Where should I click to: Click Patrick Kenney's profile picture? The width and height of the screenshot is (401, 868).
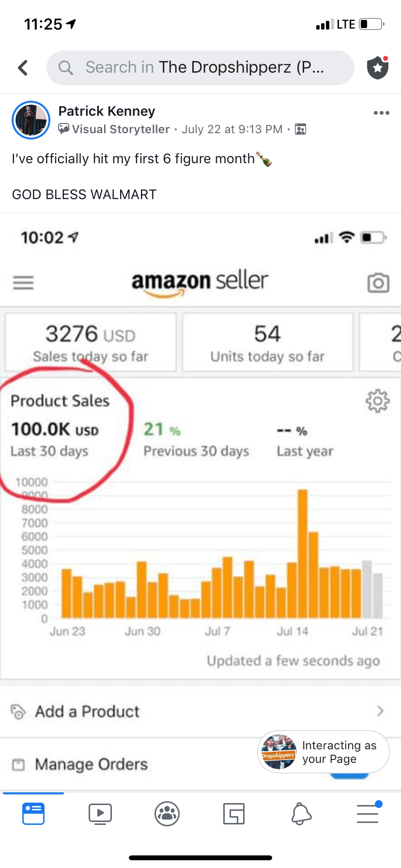click(31, 120)
